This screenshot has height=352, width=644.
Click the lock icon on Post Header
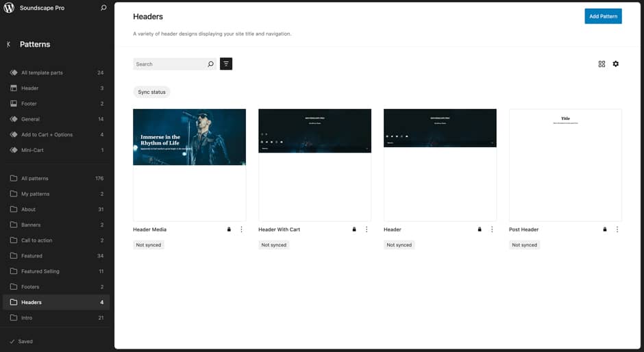point(605,229)
